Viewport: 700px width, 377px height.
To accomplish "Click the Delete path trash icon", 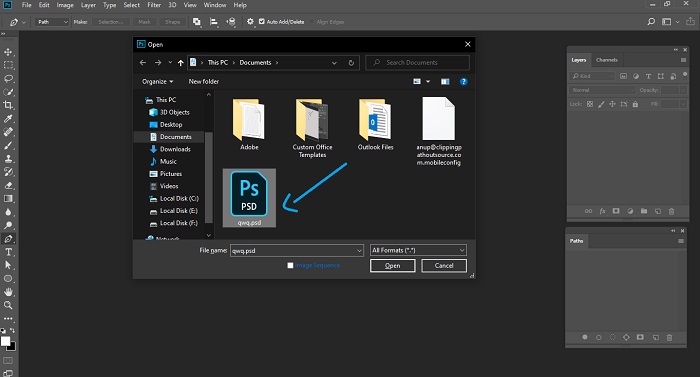I will (669, 337).
